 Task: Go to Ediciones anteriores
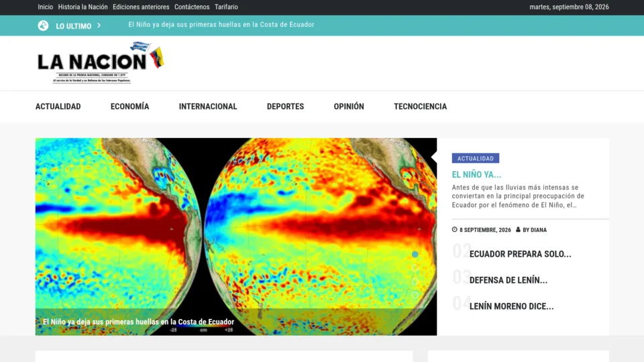(141, 7)
